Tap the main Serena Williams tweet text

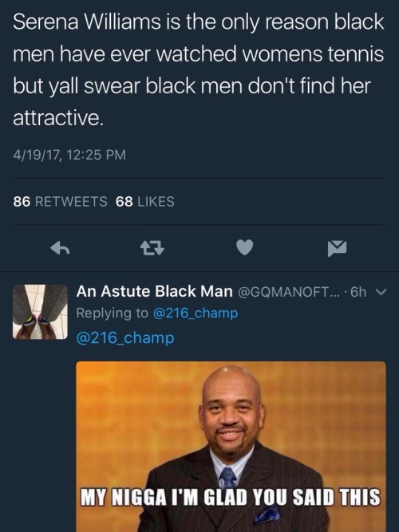tap(199, 70)
